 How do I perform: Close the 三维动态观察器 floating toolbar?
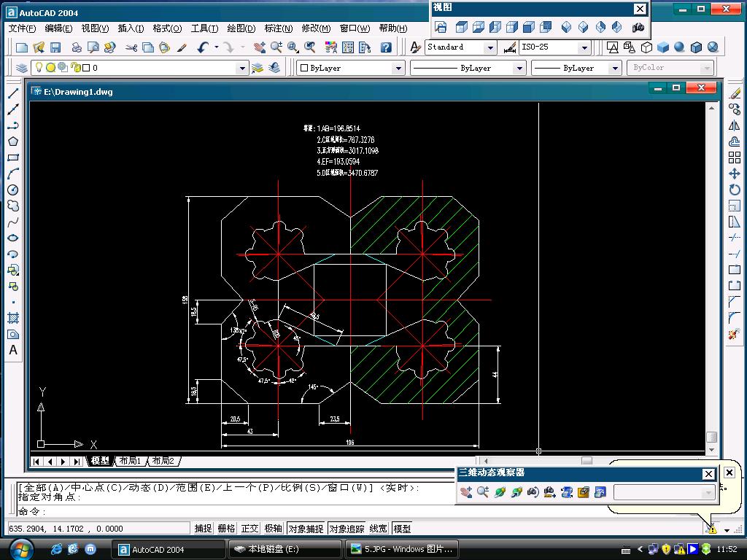(708, 474)
